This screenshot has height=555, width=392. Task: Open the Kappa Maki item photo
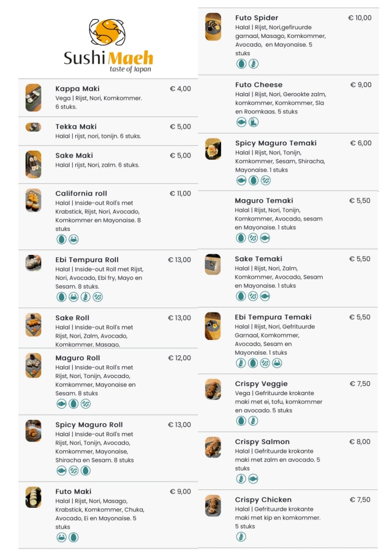pos(33,97)
